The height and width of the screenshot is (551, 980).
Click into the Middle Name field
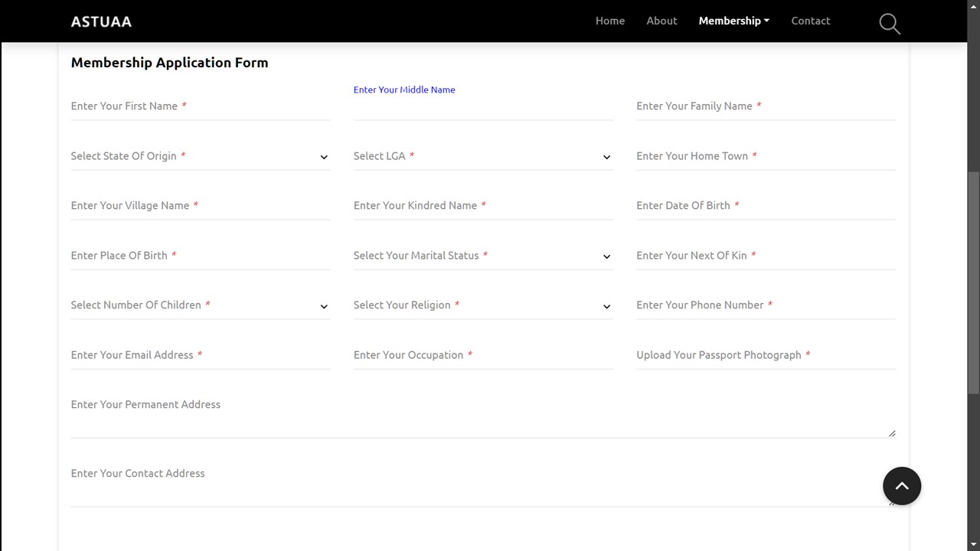[x=483, y=106]
